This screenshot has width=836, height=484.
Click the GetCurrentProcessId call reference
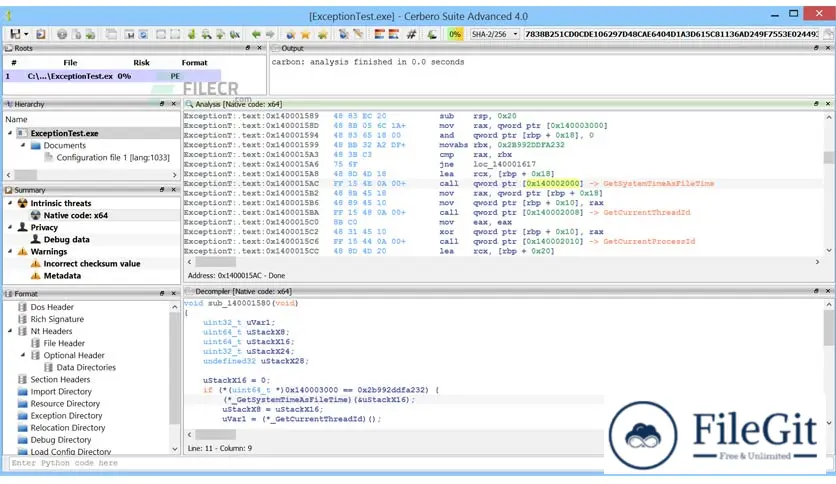coord(649,241)
